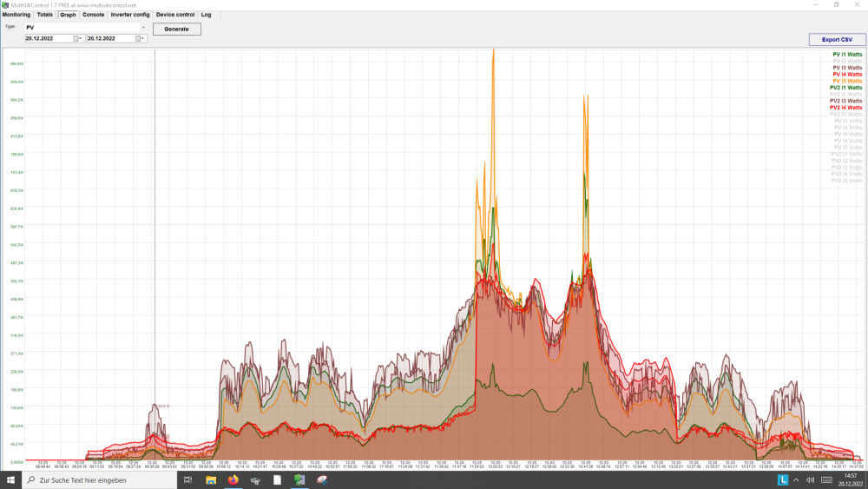Switch to the Monitoring tab
Image resolution: width=868 pixels, height=489 pixels.
coord(16,15)
